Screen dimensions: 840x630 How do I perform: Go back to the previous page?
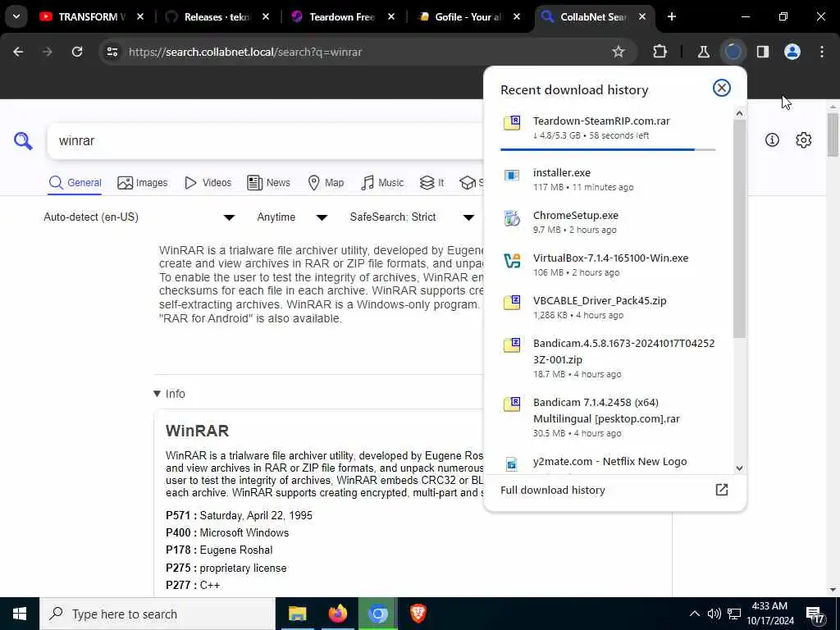pos(18,52)
